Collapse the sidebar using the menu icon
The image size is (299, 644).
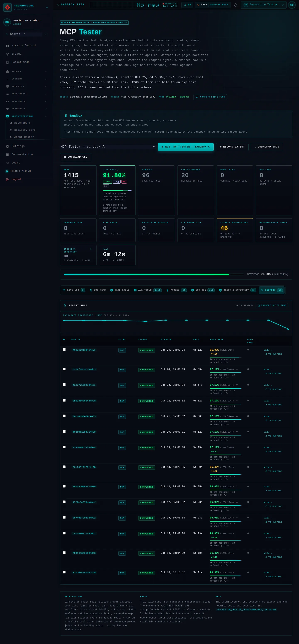pyautogui.click(x=47, y=7)
